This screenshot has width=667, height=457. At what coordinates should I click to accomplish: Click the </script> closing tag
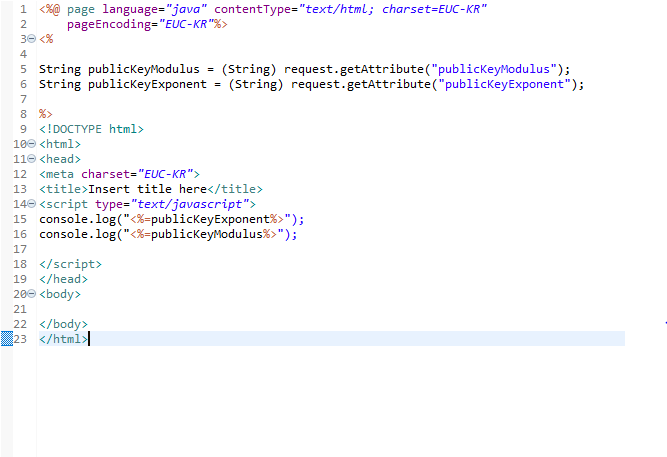(x=71, y=264)
